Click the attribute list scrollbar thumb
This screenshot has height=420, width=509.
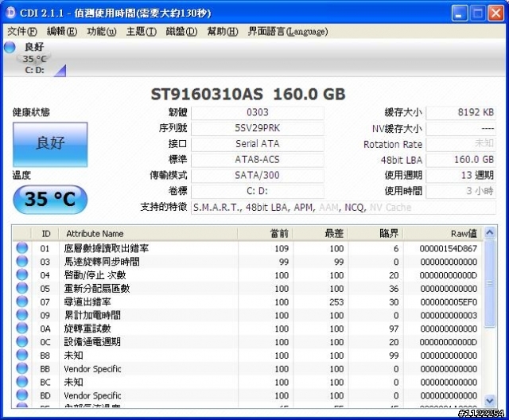click(490, 283)
